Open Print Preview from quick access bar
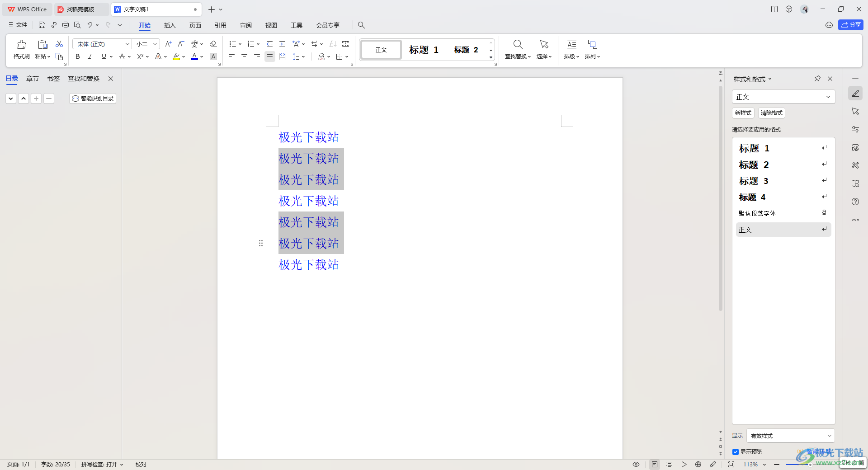 [77, 25]
